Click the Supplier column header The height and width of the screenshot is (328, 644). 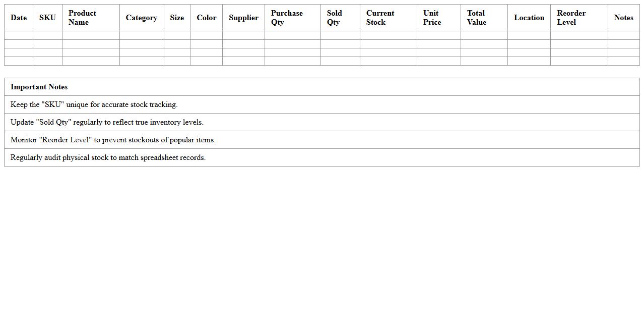(243, 18)
